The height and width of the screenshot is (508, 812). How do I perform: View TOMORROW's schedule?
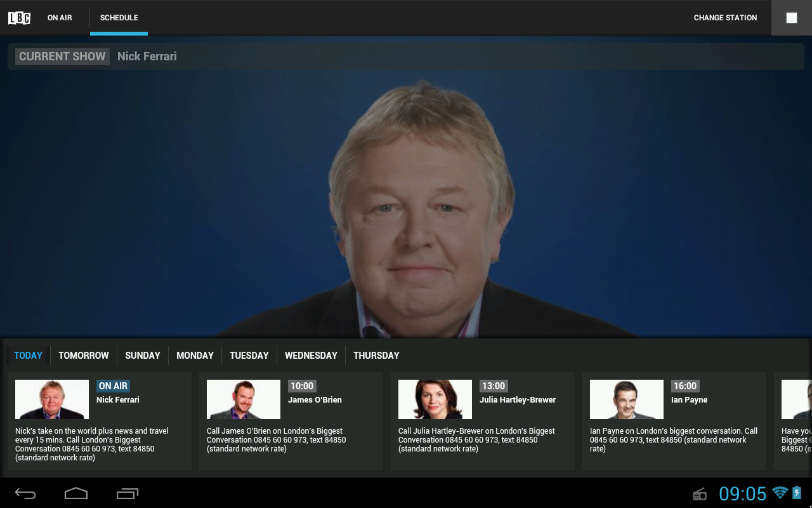coord(83,356)
